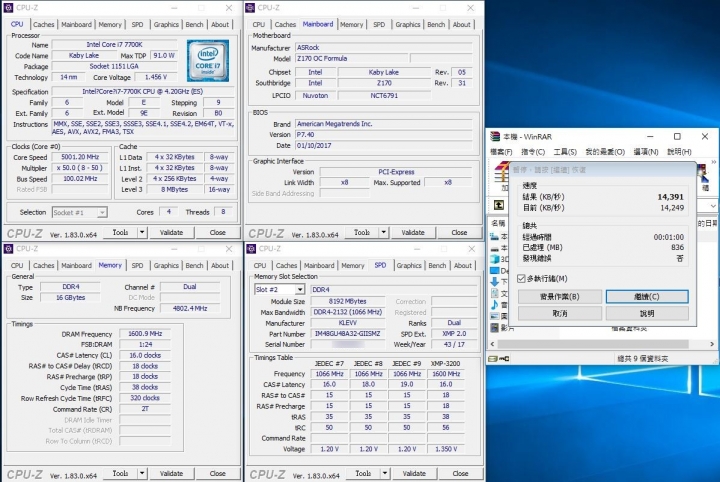This screenshot has height=482, width=720.
Task: Click the 背景作業(B) background button
Action: (x=560, y=297)
